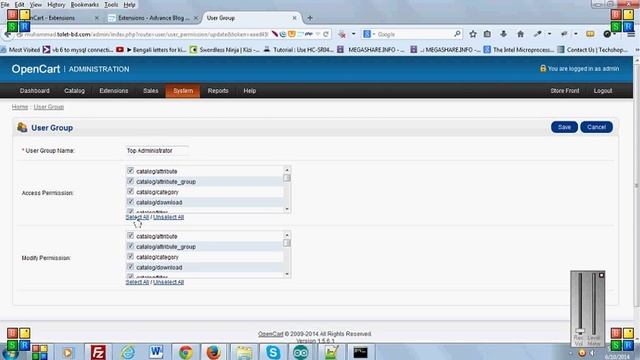Open Skype from the taskbar
The width and height of the screenshot is (640, 360).
click(273, 352)
